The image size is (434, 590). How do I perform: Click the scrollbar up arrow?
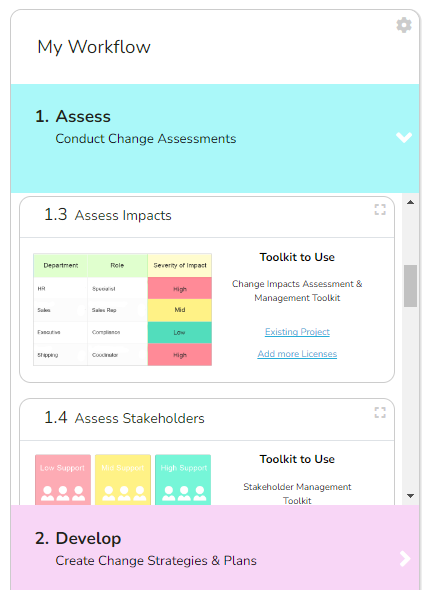pyautogui.click(x=410, y=202)
